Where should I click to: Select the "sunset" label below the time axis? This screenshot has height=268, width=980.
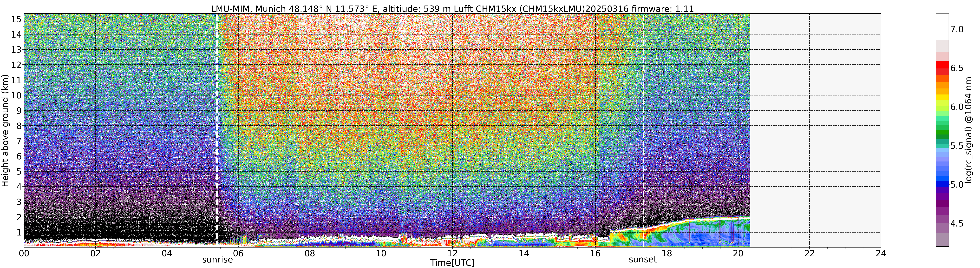[x=643, y=260]
